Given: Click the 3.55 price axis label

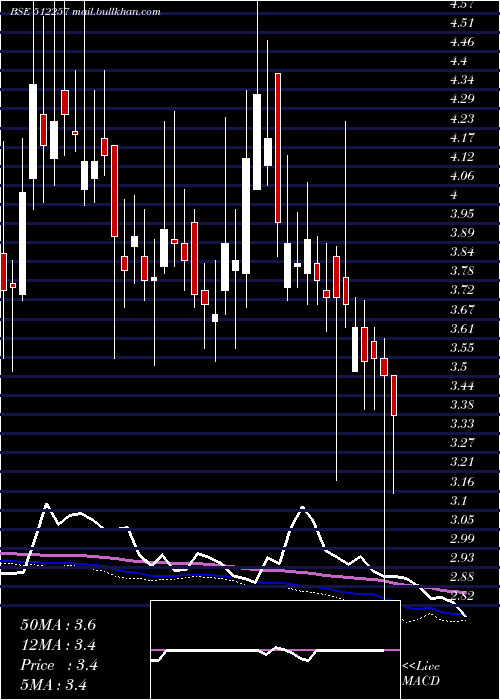Looking at the screenshot, I should click(462, 348).
